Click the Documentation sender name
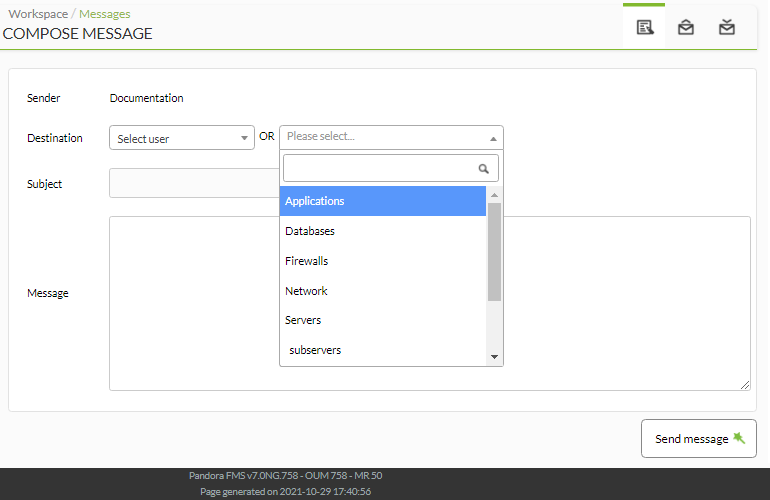770x500 pixels. (146, 98)
